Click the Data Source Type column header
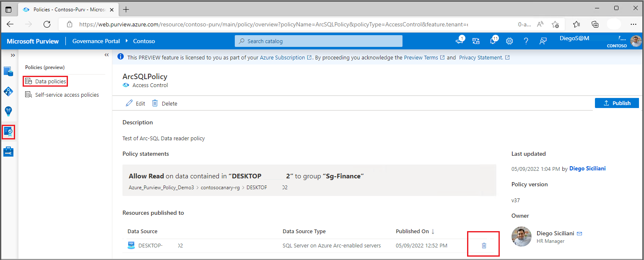The height and width of the screenshot is (260, 644). pos(304,231)
